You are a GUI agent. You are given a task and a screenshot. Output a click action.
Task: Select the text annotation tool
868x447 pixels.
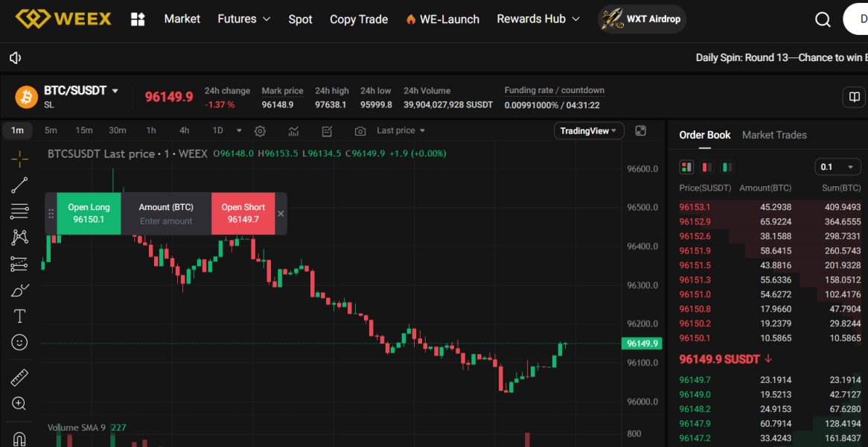[19, 316]
